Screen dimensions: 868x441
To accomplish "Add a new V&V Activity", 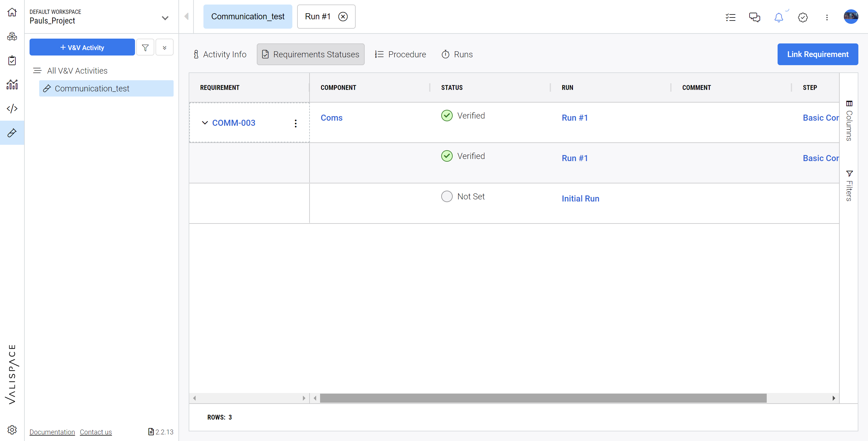I will [x=82, y=48].
